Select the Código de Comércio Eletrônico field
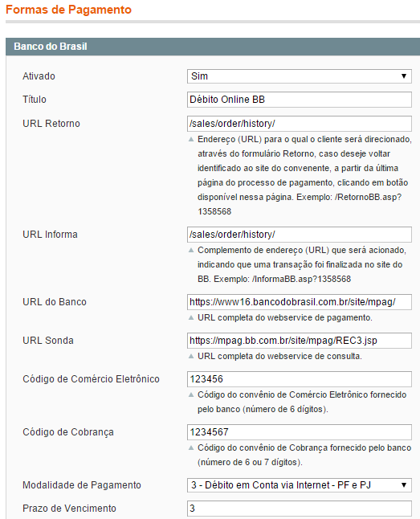This screenshot has height=519, width=420. pos(300,379)
